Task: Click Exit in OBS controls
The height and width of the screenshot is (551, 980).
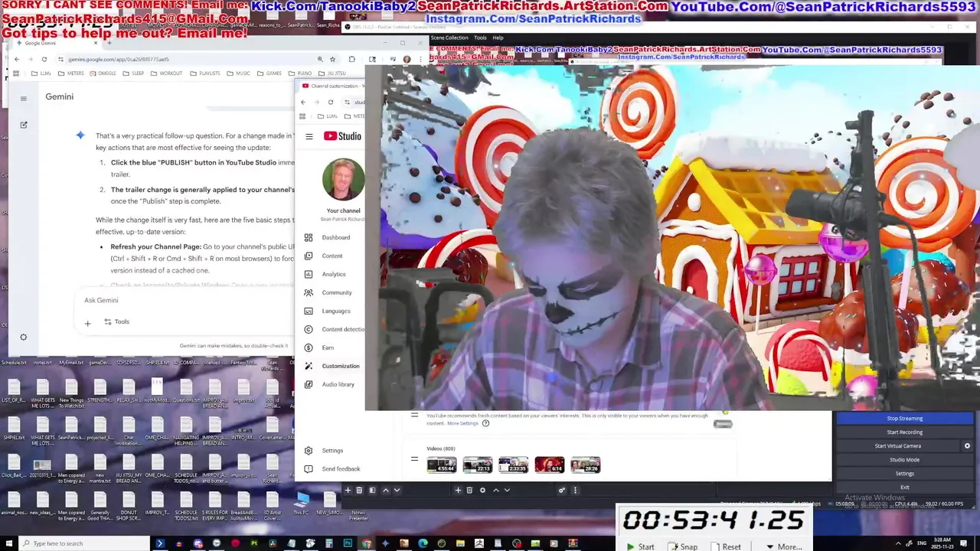Action: click(x=904, y=487)
